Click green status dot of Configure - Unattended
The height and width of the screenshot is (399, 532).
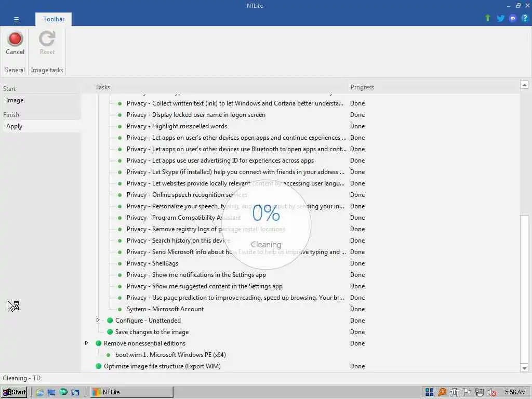110,320
